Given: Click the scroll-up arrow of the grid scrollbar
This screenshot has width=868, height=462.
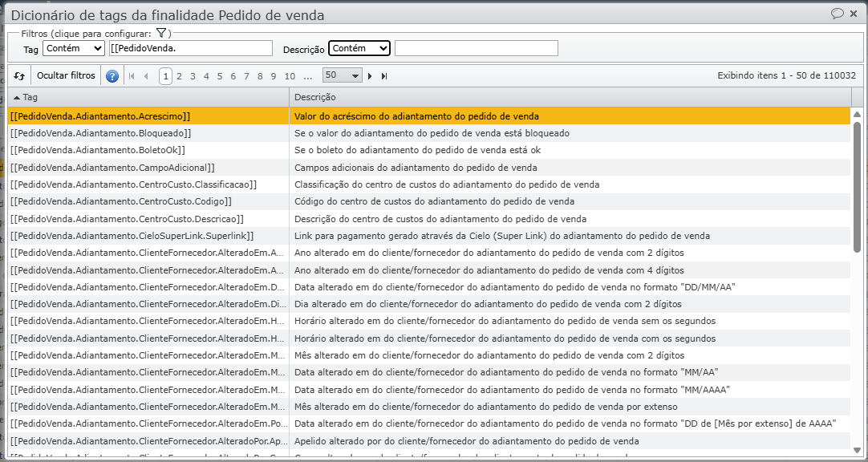Looking at the screenshot, I should (x=857, y=115).
